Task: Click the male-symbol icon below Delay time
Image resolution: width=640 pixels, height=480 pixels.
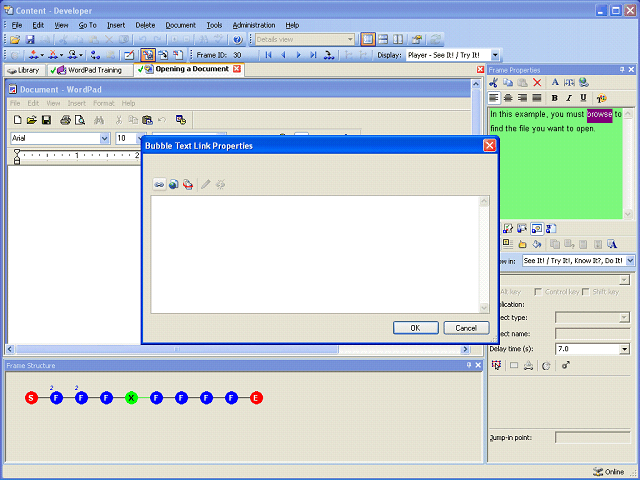Action: 565,365
